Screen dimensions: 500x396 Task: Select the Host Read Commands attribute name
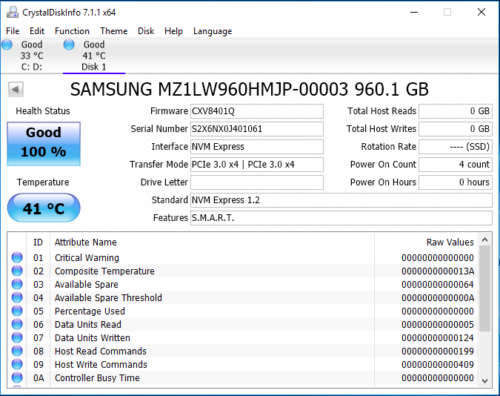[x=101, y=351]
